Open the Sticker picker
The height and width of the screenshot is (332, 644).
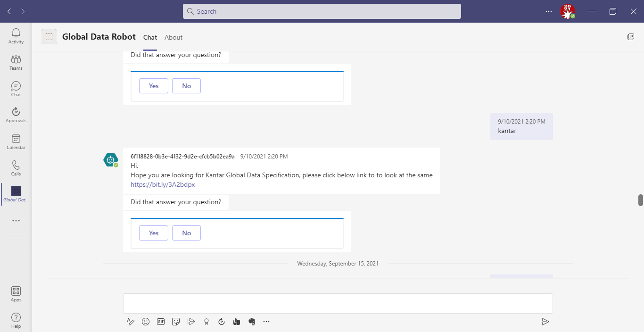176,322
